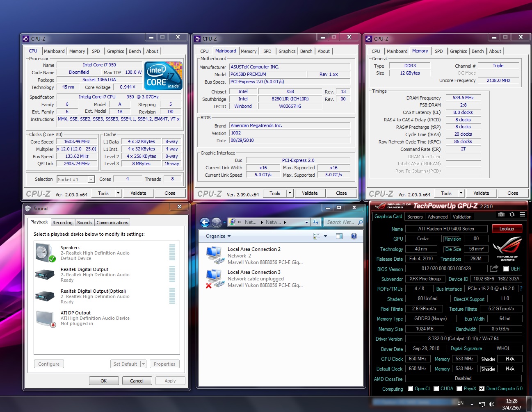Screen dimensions: 532x412
Task: Open the SPD tab in leftmost CPU-Z window
Action: (x=96, y=51)
